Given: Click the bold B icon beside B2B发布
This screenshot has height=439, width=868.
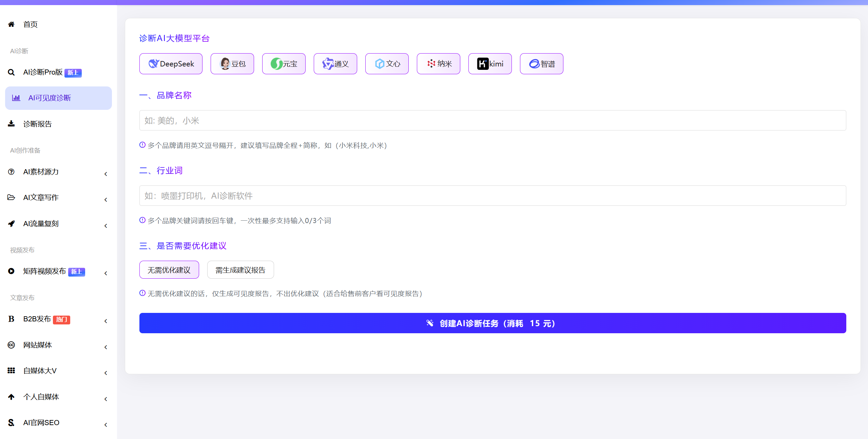Looking at the screenshot, I should pyautogui.click(x=11, y=319).
